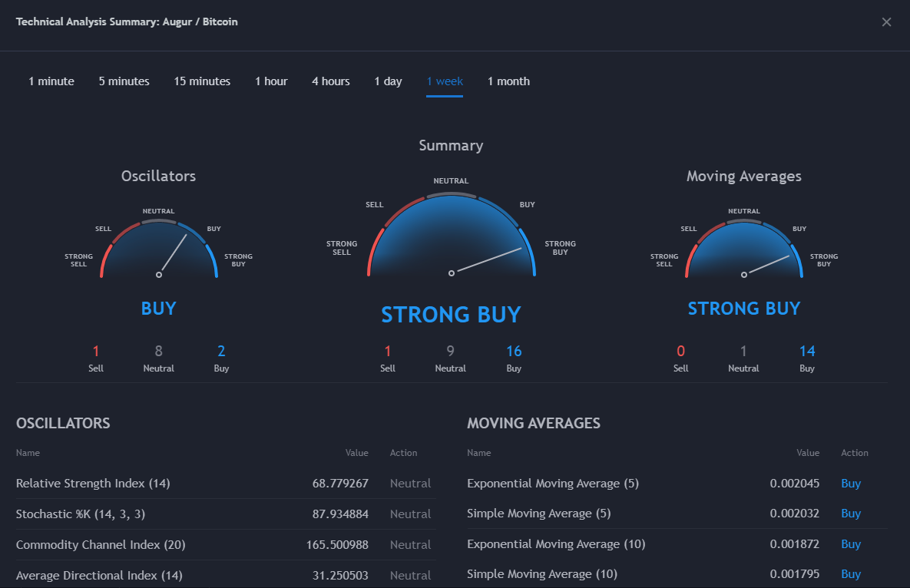Image resolution: width=910 pixels, height=588 pixels.
Task: Click Stochastic value 87.934884
Action: pos(340,514)
